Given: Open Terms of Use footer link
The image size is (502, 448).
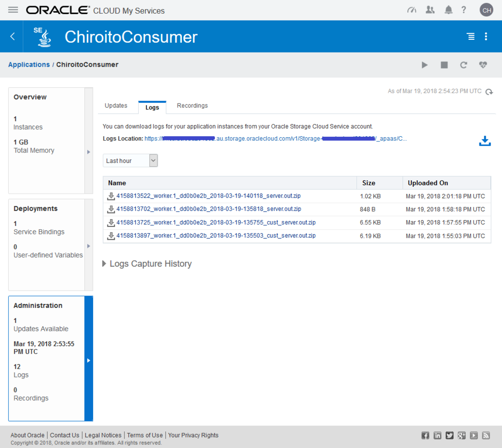Looking at the screenshot, I should [x=145, y=435].
